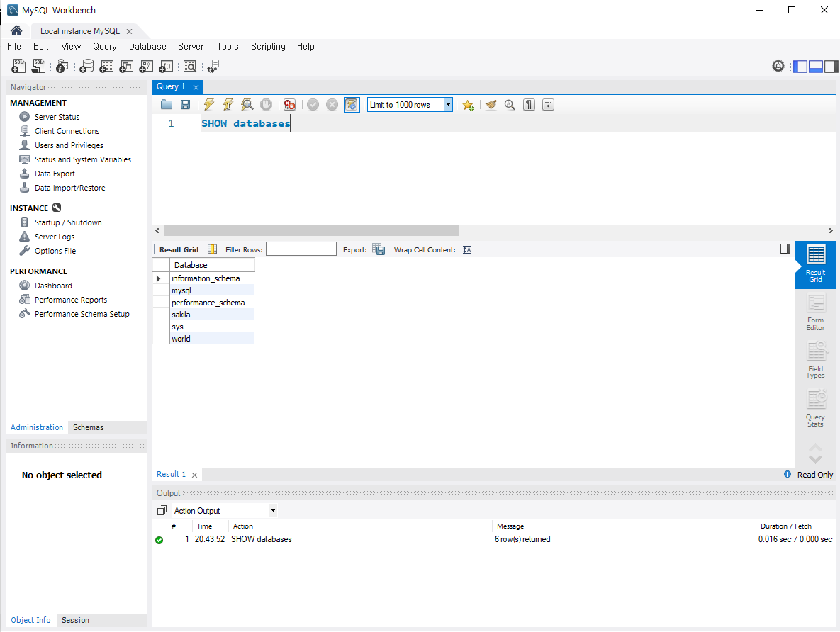The image size is (840, 632).
Task: Open Database menu
Action: click(x=147, y=47)
